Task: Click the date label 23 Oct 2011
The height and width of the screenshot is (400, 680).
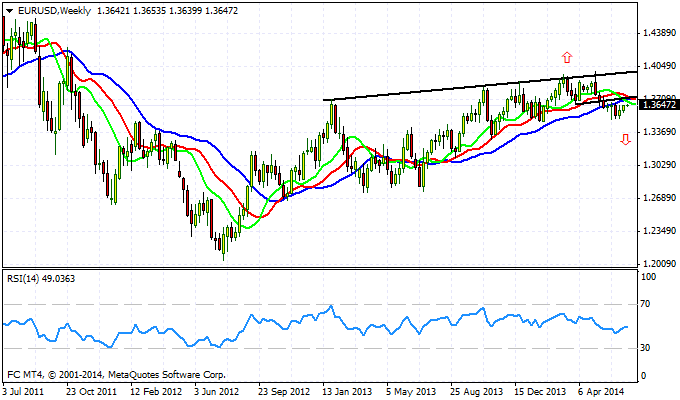Action: [92, 392]
